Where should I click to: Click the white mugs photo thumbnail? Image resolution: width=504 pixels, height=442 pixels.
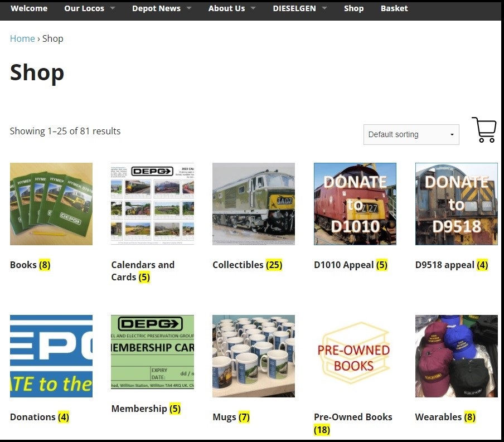[x=254, y=356]
